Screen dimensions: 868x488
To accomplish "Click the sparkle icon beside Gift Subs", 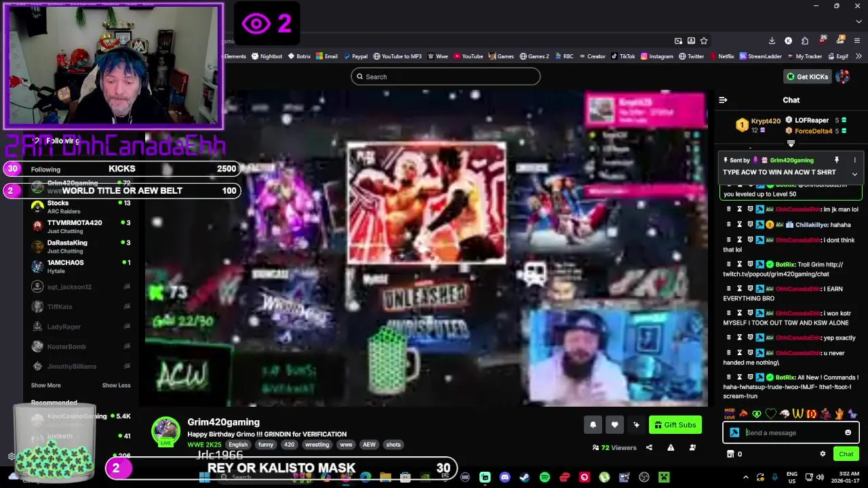I will [636, 425].
